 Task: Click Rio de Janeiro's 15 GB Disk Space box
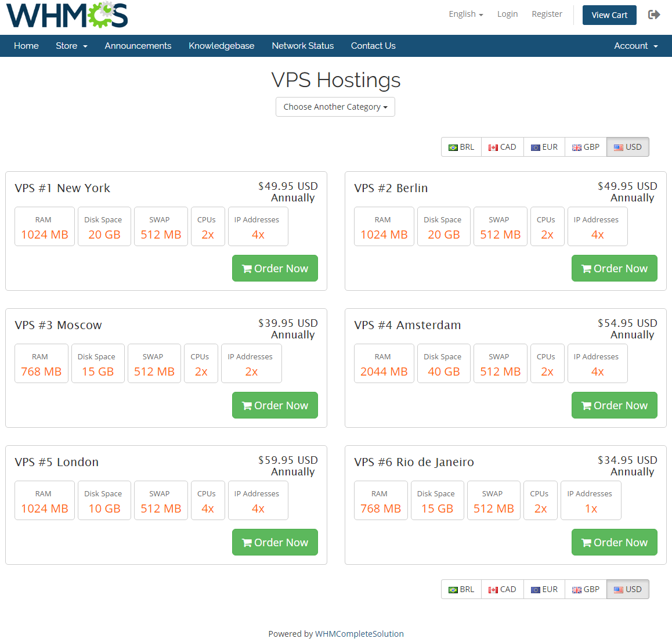point(437,500)
